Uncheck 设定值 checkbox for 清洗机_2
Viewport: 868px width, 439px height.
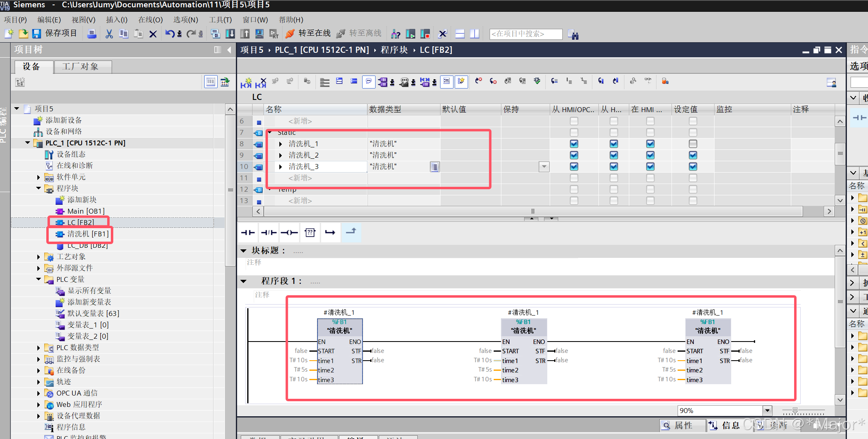693,155
